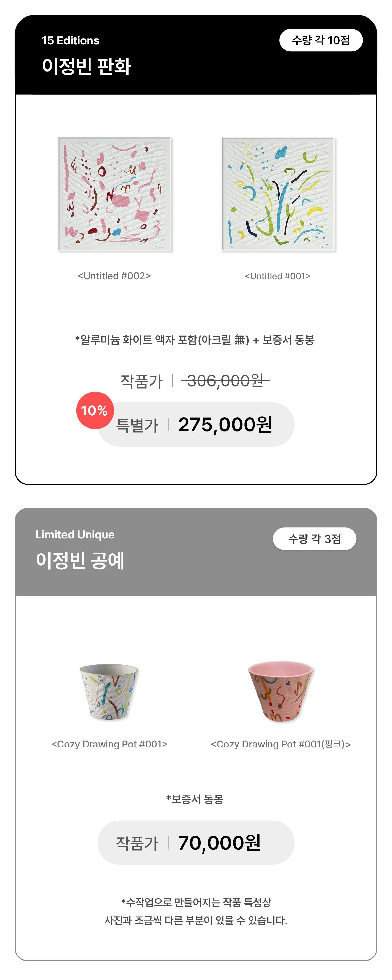Click the <Cozy Drawing Pot #001> caption
The height and width of the screenshot is (980, 392).
(x=109, y=744)
